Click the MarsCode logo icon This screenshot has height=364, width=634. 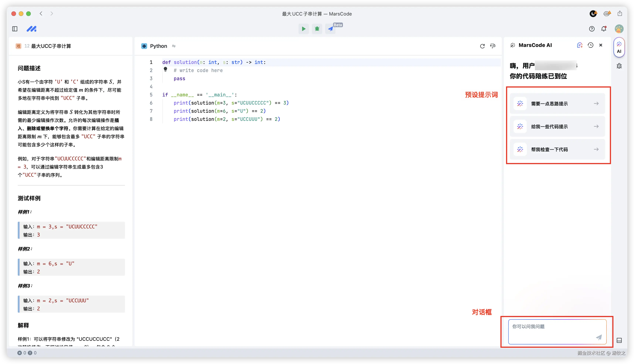pos(31,29)
